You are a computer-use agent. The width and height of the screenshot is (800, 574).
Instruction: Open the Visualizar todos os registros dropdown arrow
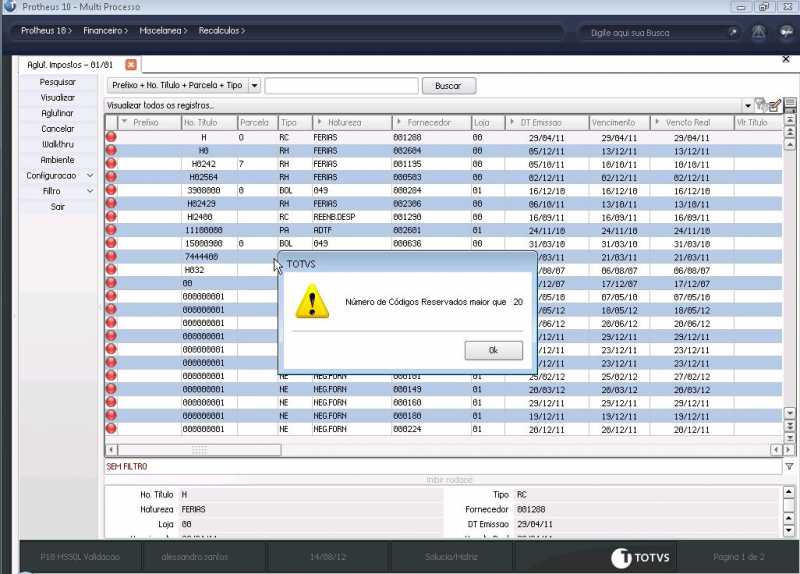point(747,106)
